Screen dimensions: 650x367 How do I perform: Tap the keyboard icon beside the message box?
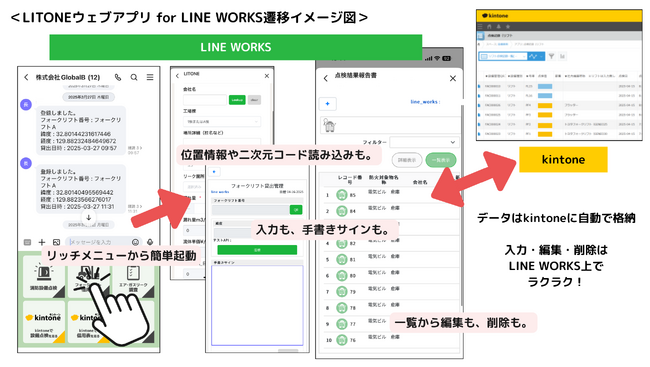[x=27, y=242]
